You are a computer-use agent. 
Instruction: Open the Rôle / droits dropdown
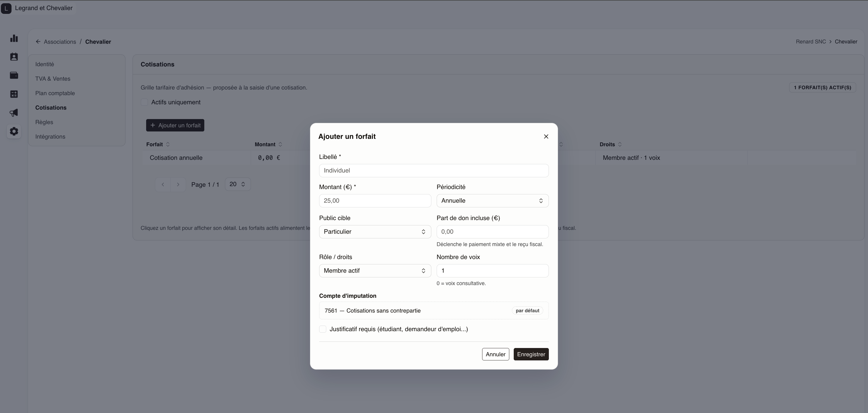[x=375, y=271]
